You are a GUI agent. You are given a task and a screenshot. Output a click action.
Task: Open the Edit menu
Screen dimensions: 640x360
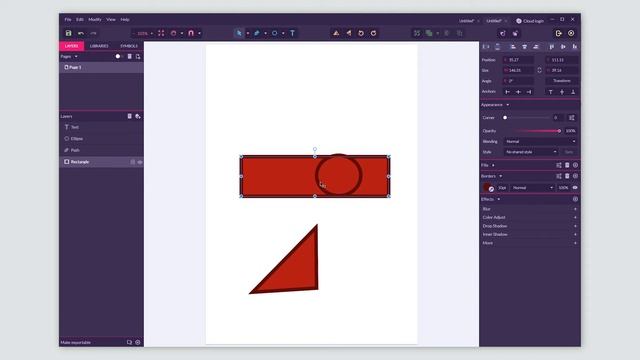(80, 19)
